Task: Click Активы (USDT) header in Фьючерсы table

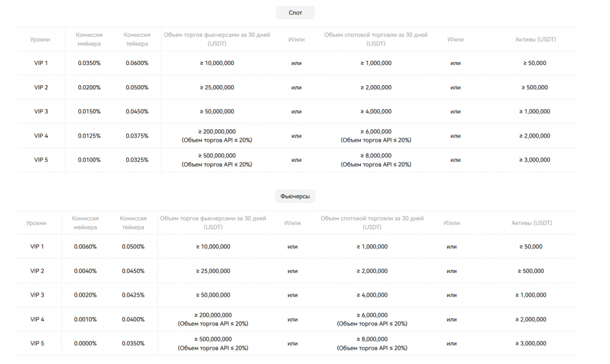Action: [531, 223]
